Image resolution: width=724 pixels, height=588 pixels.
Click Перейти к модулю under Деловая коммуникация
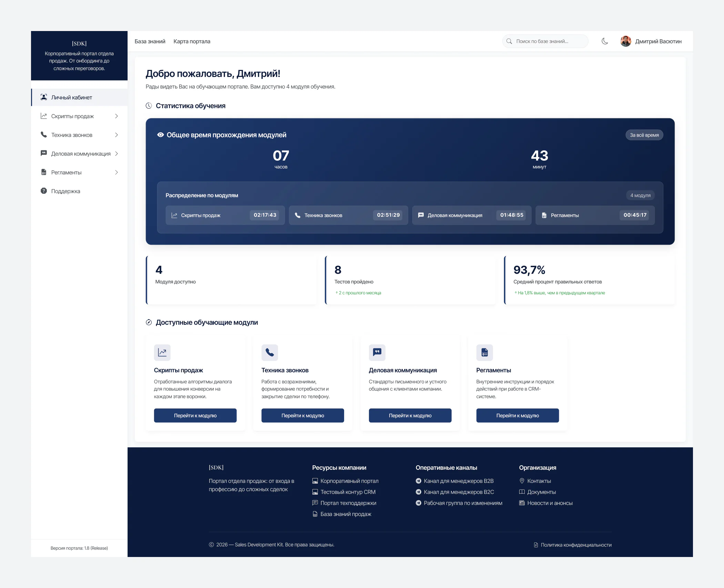410,415
